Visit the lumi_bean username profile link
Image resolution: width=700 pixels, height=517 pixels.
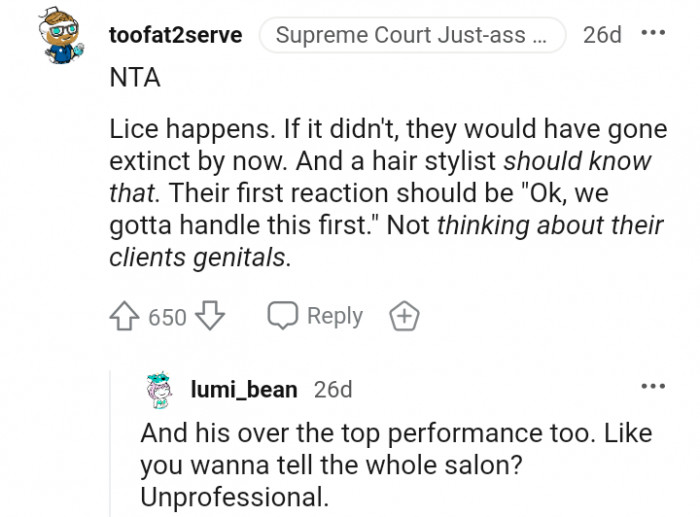(244, 389)
